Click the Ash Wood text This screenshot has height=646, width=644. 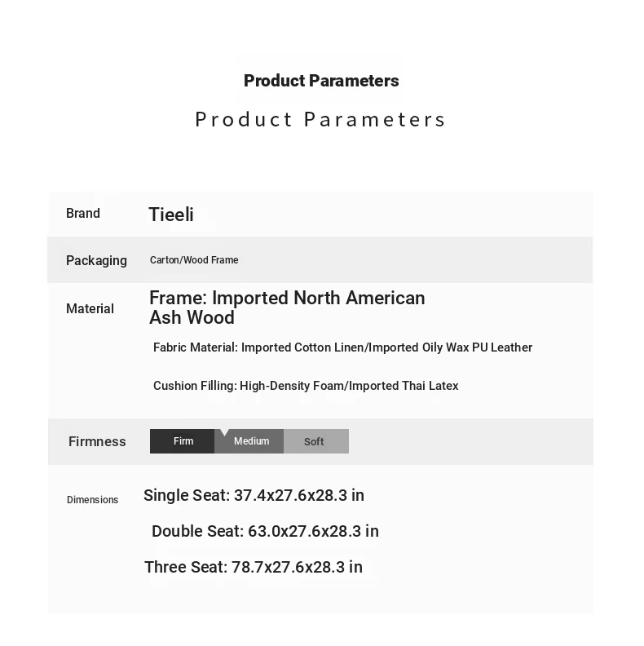pyautogui.click(x=192, y=317)
